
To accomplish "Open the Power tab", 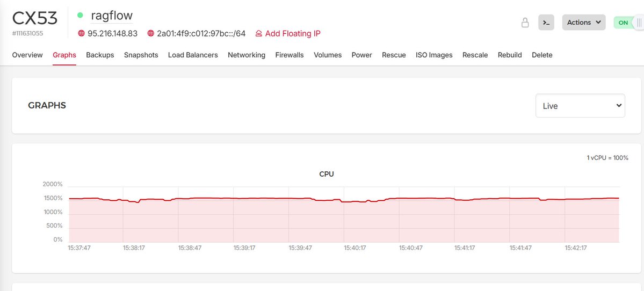I will pyautogui.click(x=362, y=55).
